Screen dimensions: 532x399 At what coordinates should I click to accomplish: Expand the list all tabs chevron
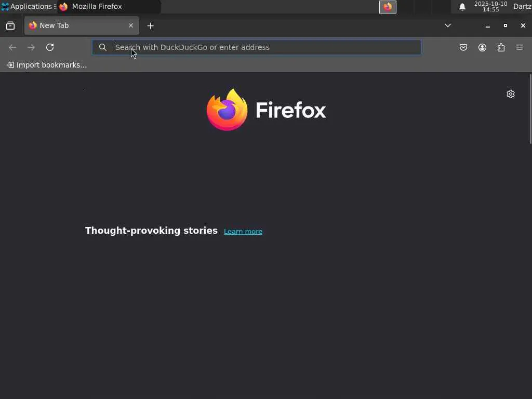click(448, 25)
